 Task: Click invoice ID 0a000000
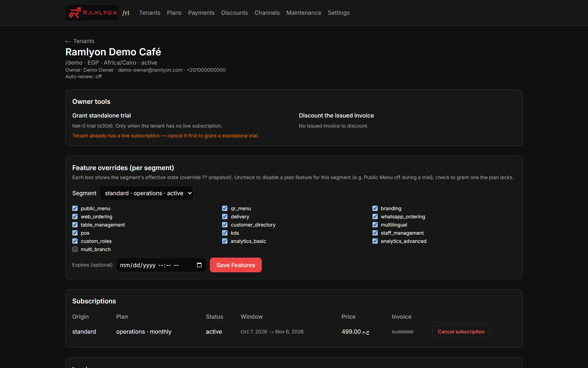coord(403,332)
